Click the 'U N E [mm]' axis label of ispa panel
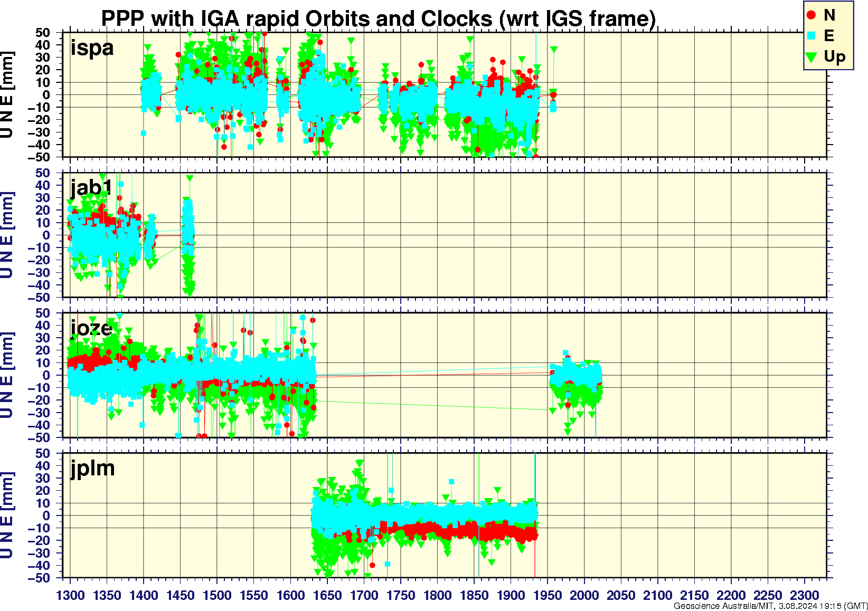The height and width of the screenshot is (611, 868). [x=7, y=95]
